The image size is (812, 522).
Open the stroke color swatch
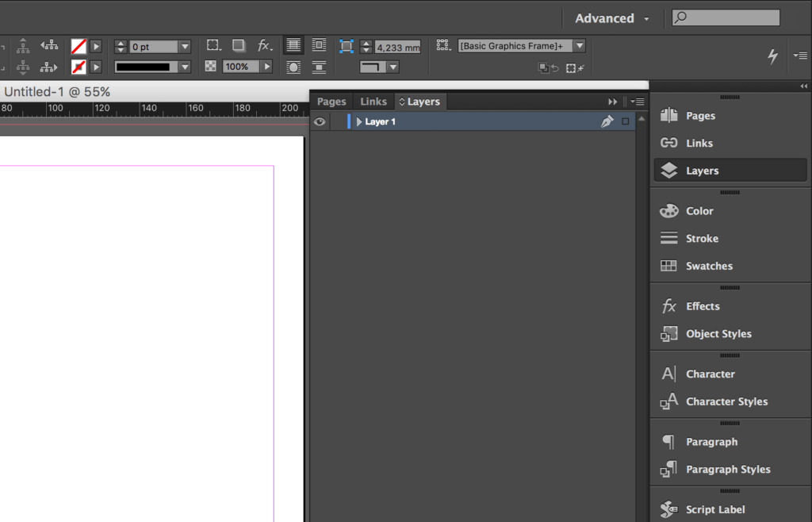(x=79, y=67)
